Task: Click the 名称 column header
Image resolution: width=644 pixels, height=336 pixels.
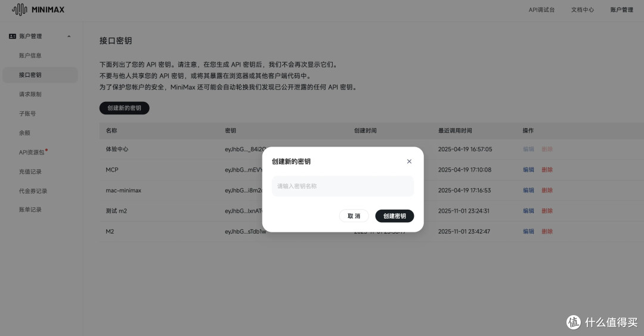Action: coord(112,130)
